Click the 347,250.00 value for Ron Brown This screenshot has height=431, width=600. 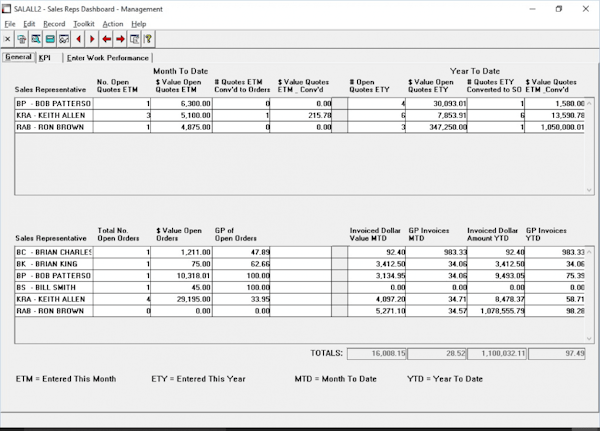(436, 127)
